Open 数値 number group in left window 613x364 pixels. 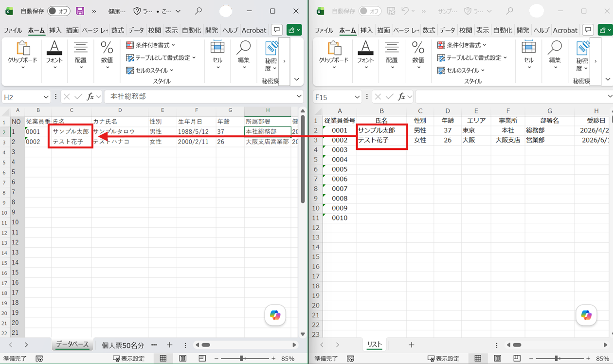107,55
